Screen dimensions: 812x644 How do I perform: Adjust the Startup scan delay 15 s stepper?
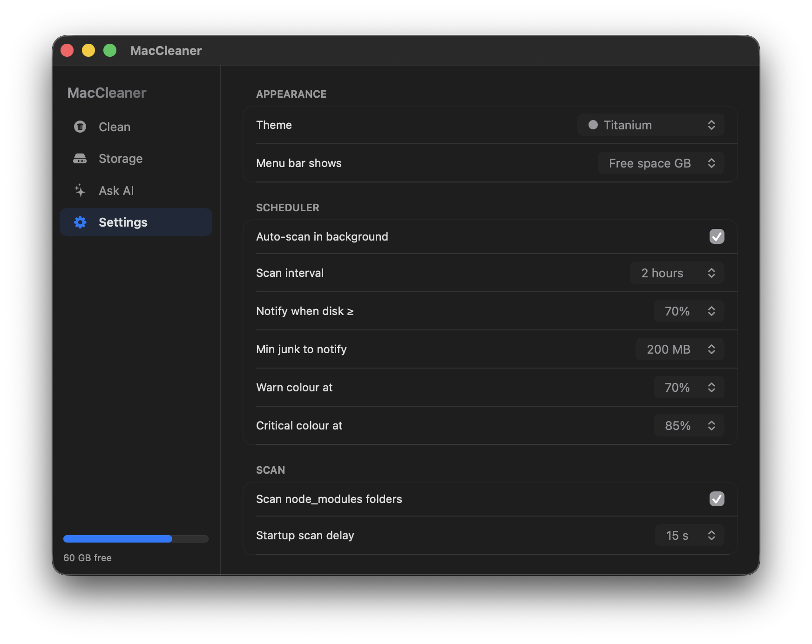(x=689, y=535)
